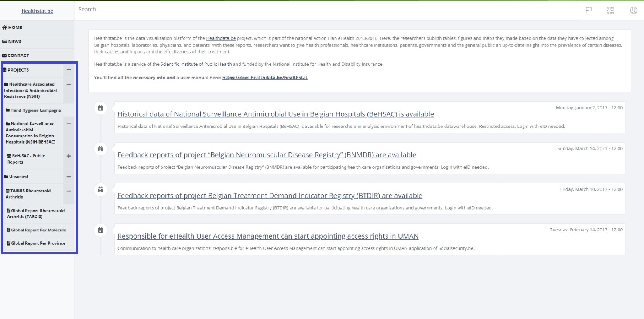Collapse TARDIS Rheumatoid Arthritis node
The image size is (644, 319).
click(x=69, y=191)
